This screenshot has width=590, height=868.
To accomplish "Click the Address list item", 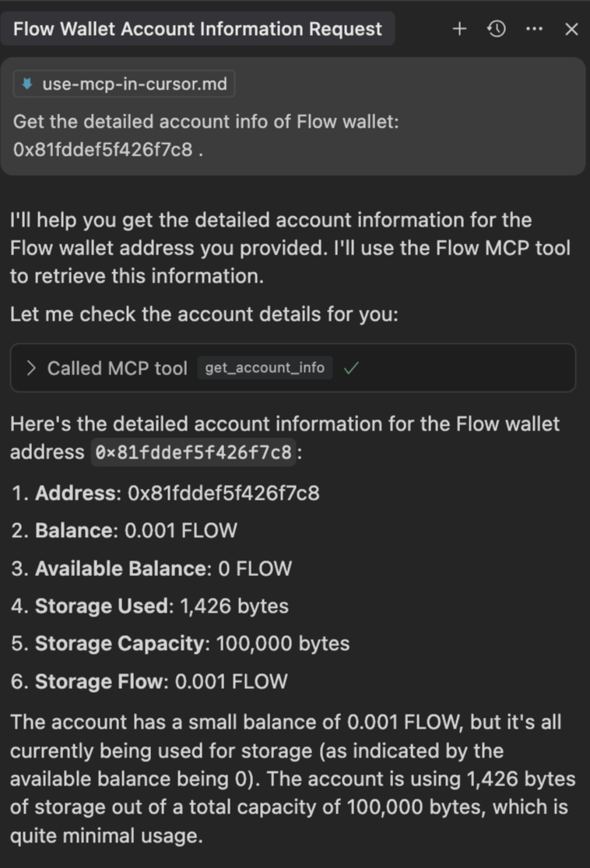I will click(165, 494).
